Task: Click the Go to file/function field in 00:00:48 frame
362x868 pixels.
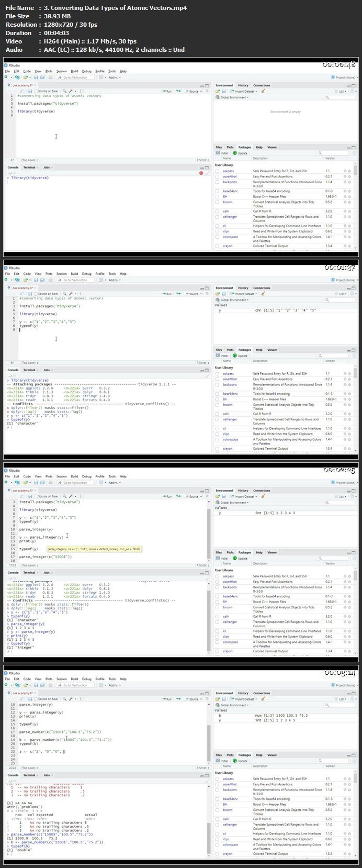Action: click(x=76, y=77)
